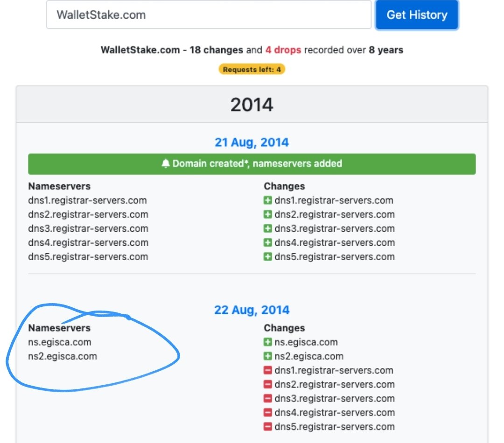The width and height of the screenshot is (504, 443).
Task: Click added dns1.registrar-servers.com text in 21 Aug Changes
Action: pos(334,200)
